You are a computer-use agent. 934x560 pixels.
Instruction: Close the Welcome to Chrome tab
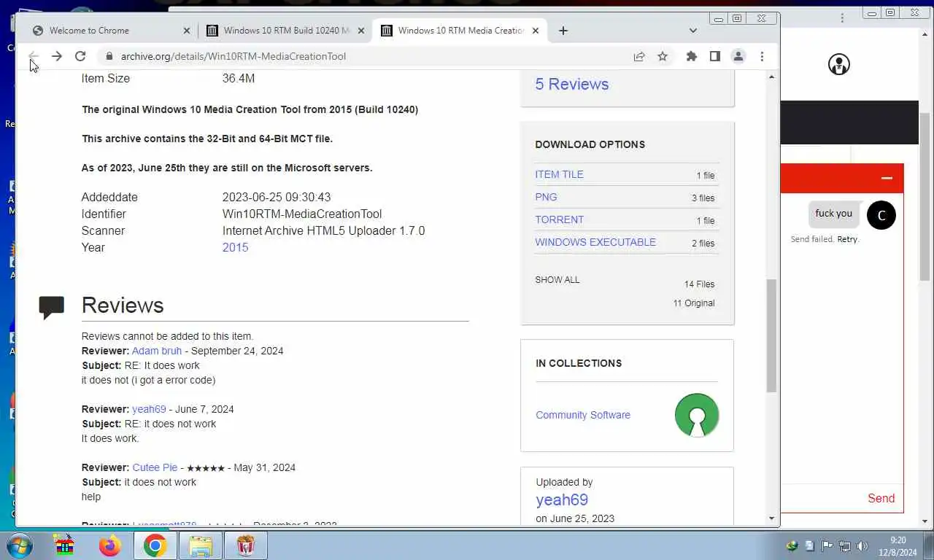186,31
